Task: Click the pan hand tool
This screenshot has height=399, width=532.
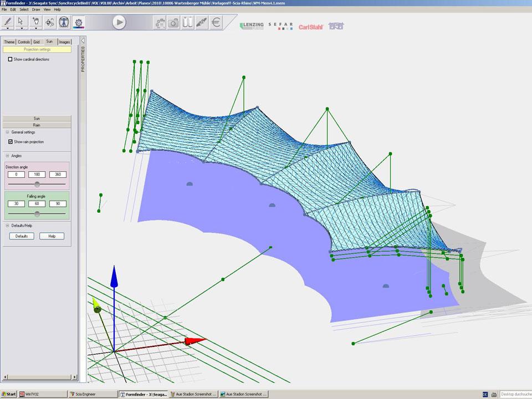Action: [x=36, y=22]
